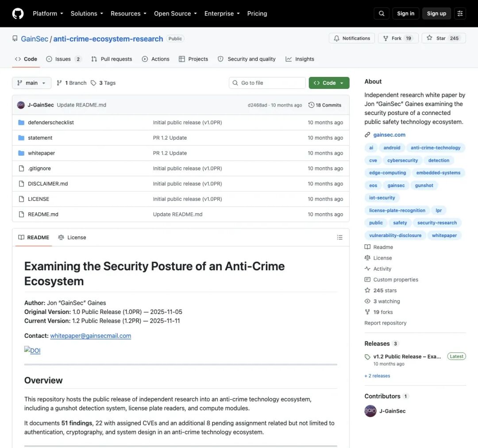Image resolution: width=478 pixels, height=448 pixels.
Task: Click the gainsec.com website link
Action: (389, 134)
